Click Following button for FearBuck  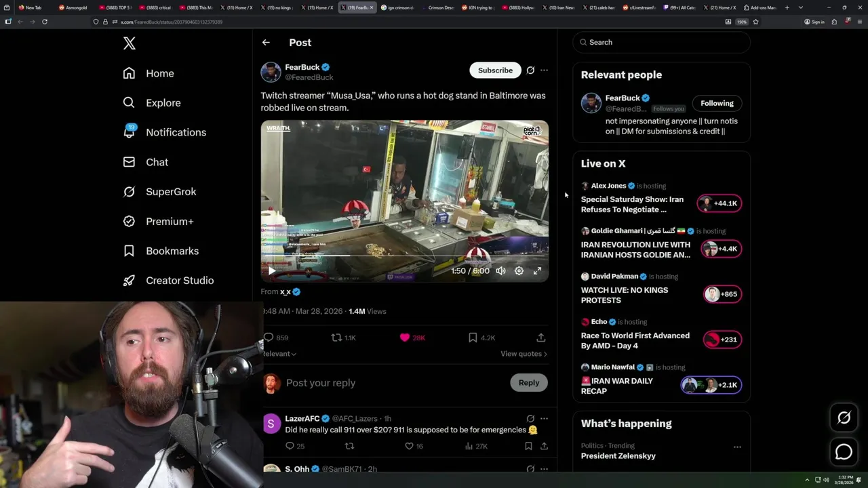tap(717, 103)
